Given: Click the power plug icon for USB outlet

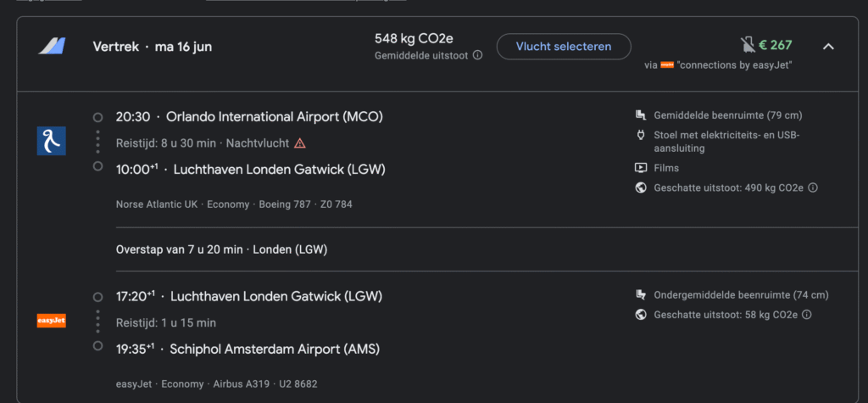Looking at the screenshot, I should [x=641, y=135].
